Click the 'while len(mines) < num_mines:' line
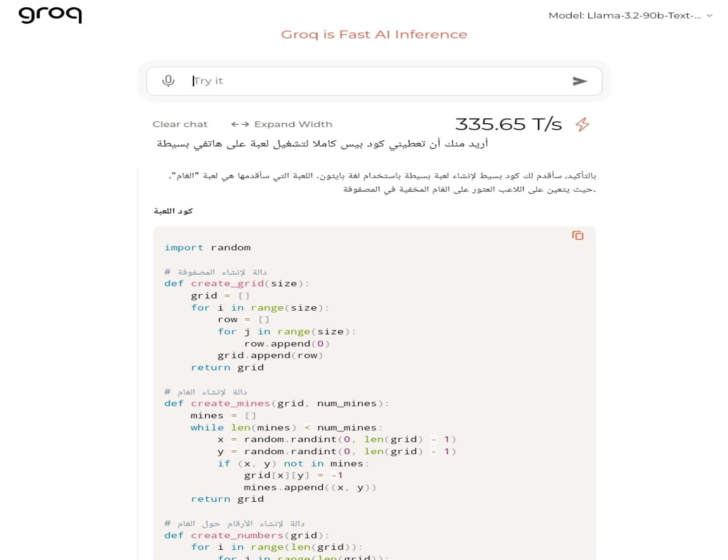The width and height of the screenshot is (728, 560). [x=286, y=428]
